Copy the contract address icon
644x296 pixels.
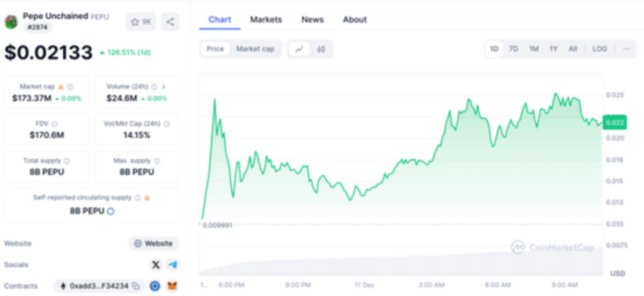[136, 286]
